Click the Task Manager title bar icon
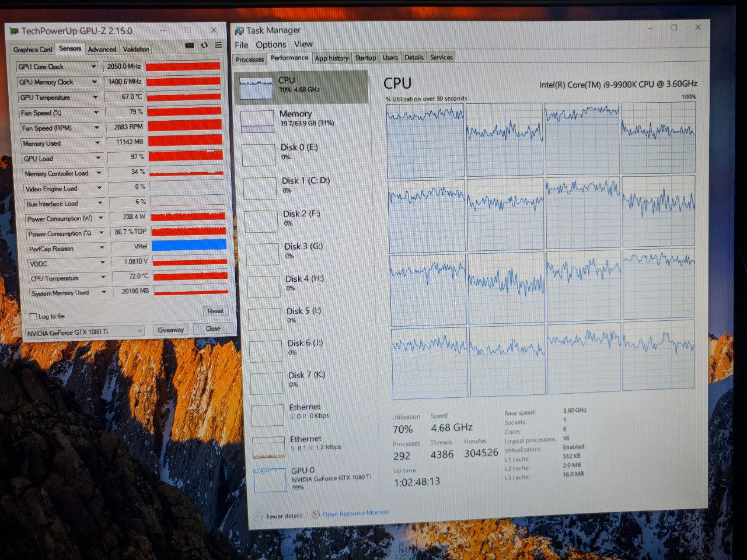Screen dimensions: 747x560 click(x=239, y=30)
